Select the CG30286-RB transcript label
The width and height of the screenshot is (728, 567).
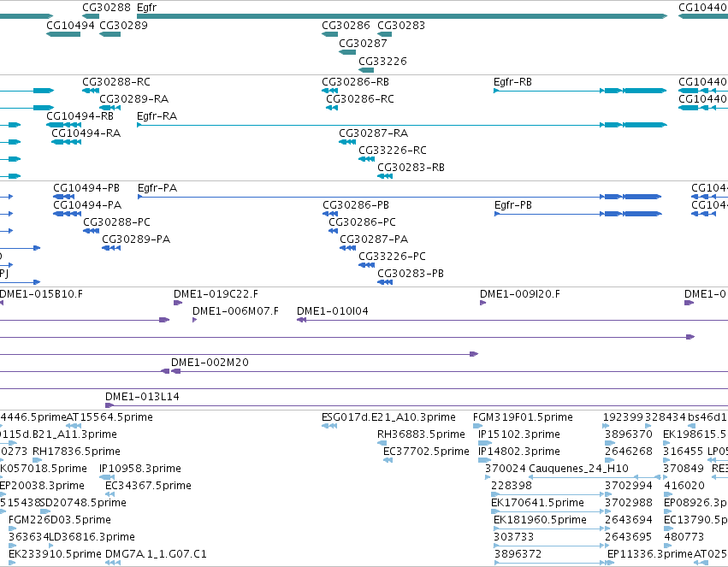[356, 81]
